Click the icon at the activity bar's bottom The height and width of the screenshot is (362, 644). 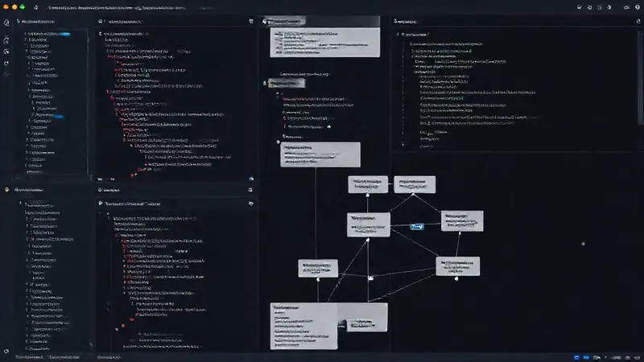pyautogui.click(x=6, y=352)
